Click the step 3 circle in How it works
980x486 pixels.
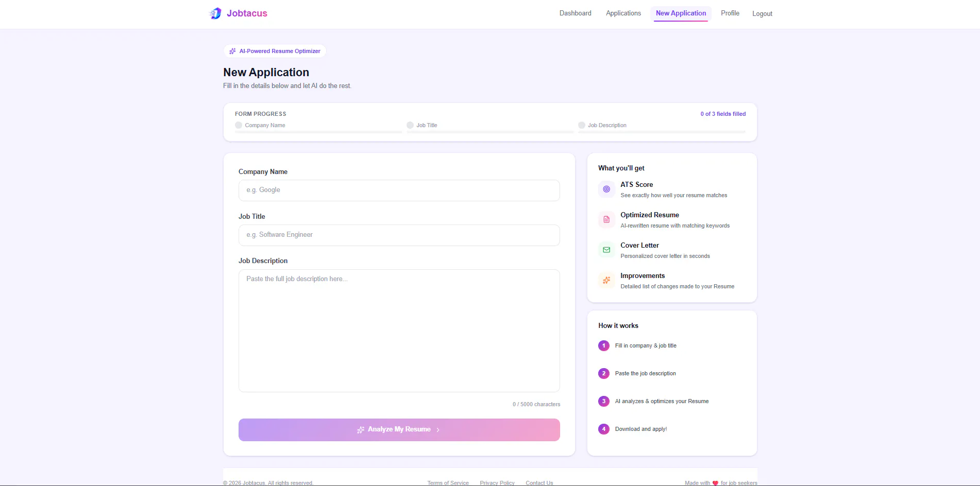(604, 401)
